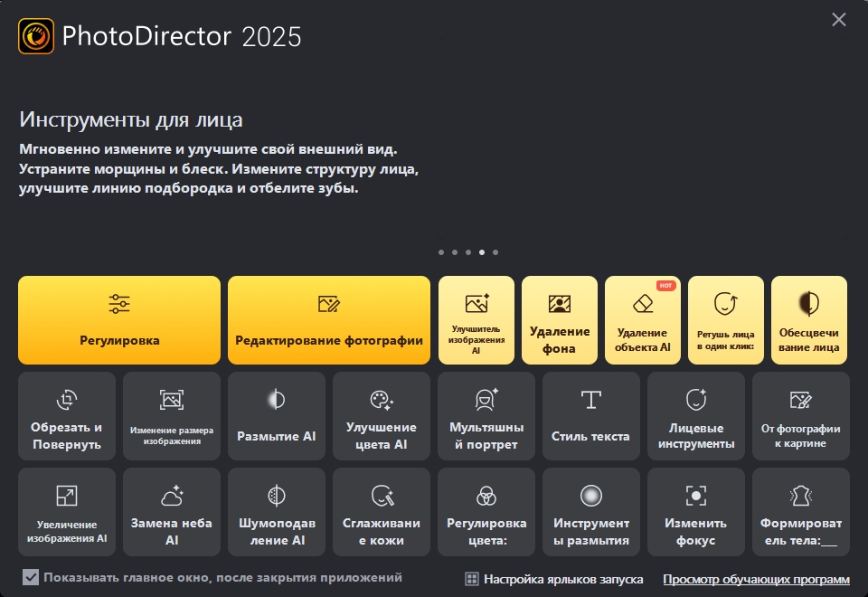The image size is (868, 597).
Task: Select Шумоподавление AI tool
Action: [x=277, y=512]
